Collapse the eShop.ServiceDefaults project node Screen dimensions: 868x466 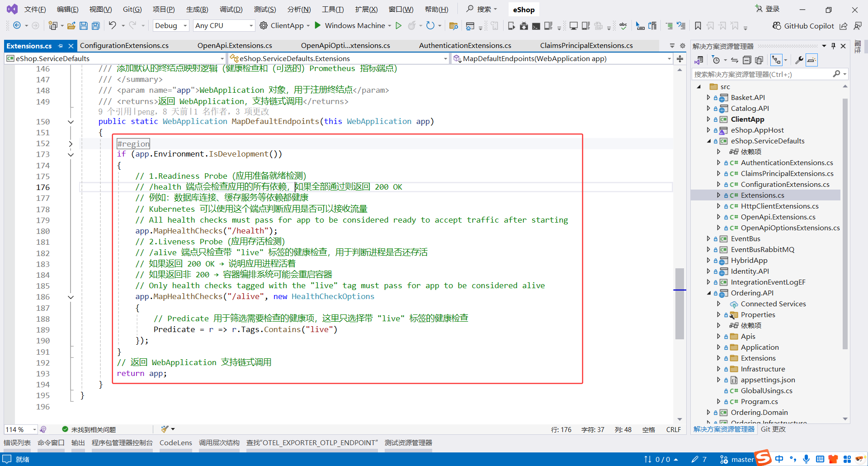pyautogui.click(x=708, y=141)
